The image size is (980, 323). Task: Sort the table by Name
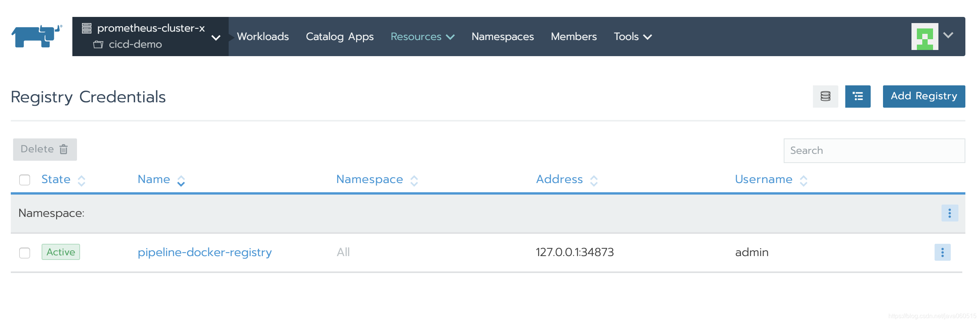(161, 180)
